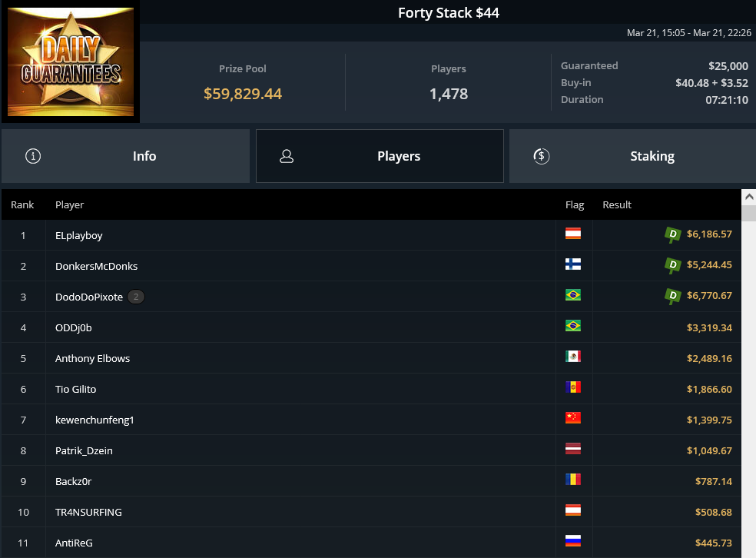Click the info circle icon
Screen dimensions: 756x558
[33, 156]
